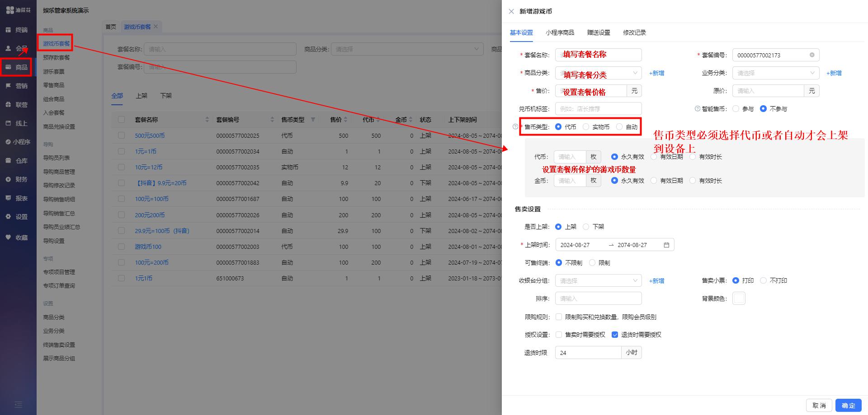
Task: Click 确定 to save the package
Action: coord(849,406)
